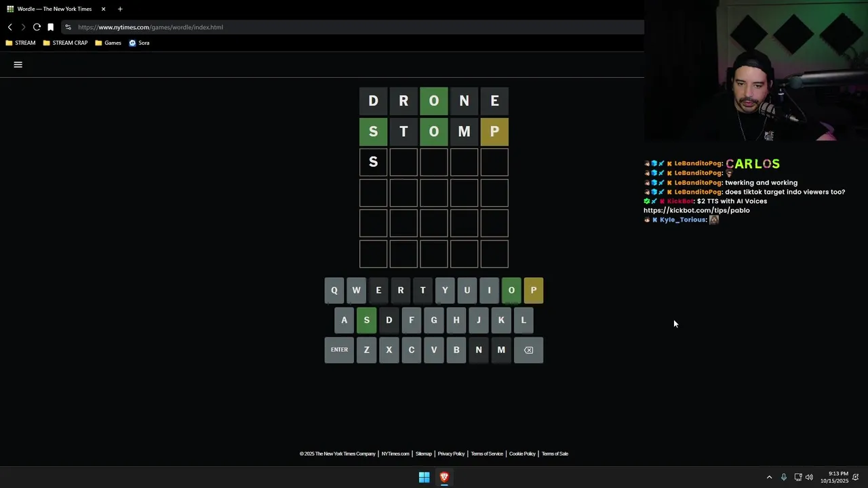This screenshot has height=488, width=868.
Task: Click the C key on Wordle keyboard
Action: 411,350
